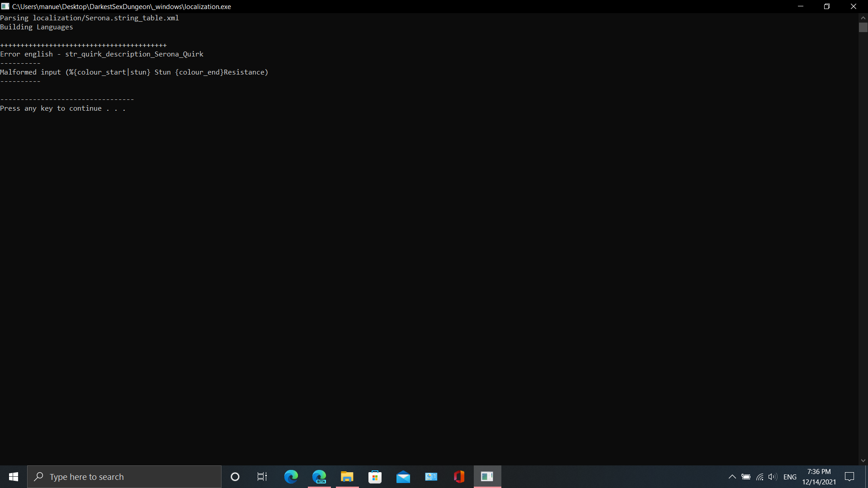Screen dimensions: 868x488
Task: Click 'Parsing localization/Serona.string_table.xml' line
Action: click(x=90, y=18)
